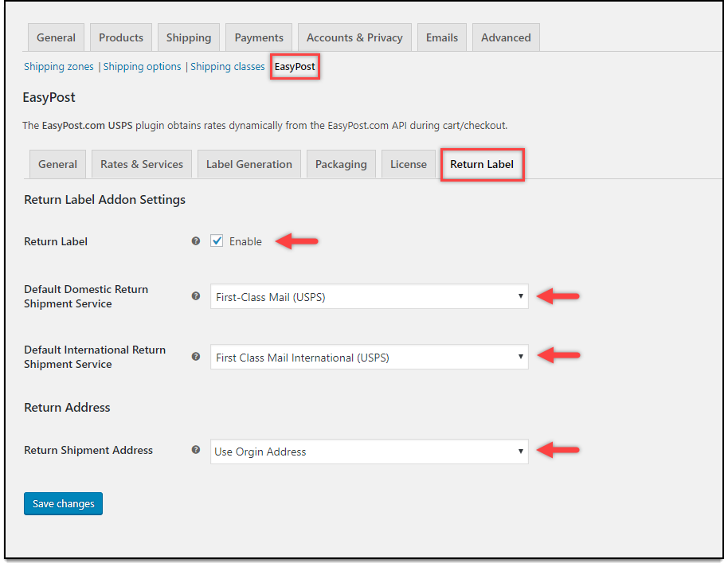Open the Packaging tab
Screen dimensions: 728x567
point(341,164)
